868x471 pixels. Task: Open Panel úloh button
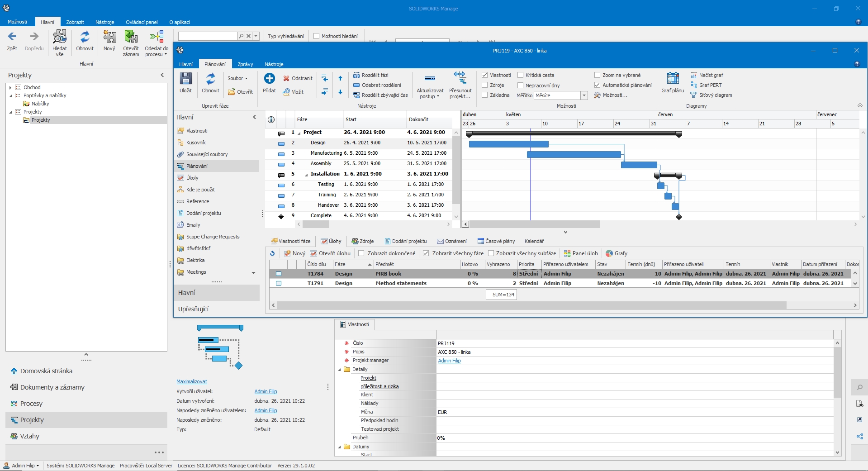581,253
